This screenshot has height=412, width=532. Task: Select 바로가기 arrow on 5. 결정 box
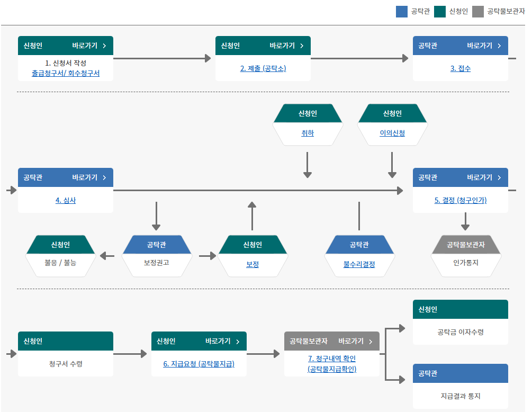[x=499, y=177]
